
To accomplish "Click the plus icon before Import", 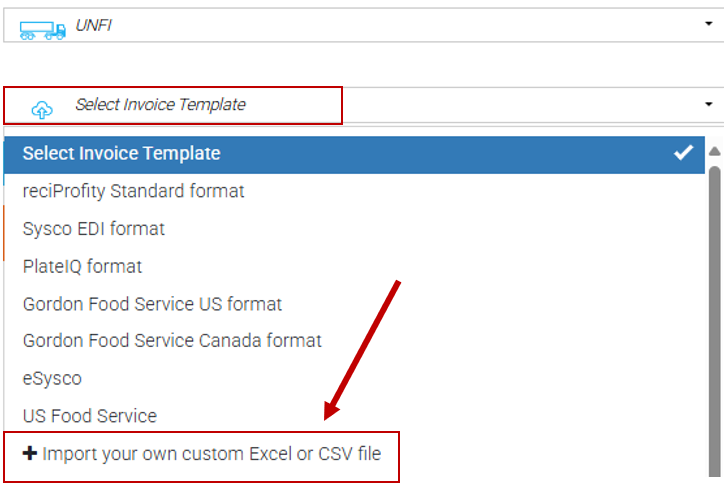I will pos(30,454).
